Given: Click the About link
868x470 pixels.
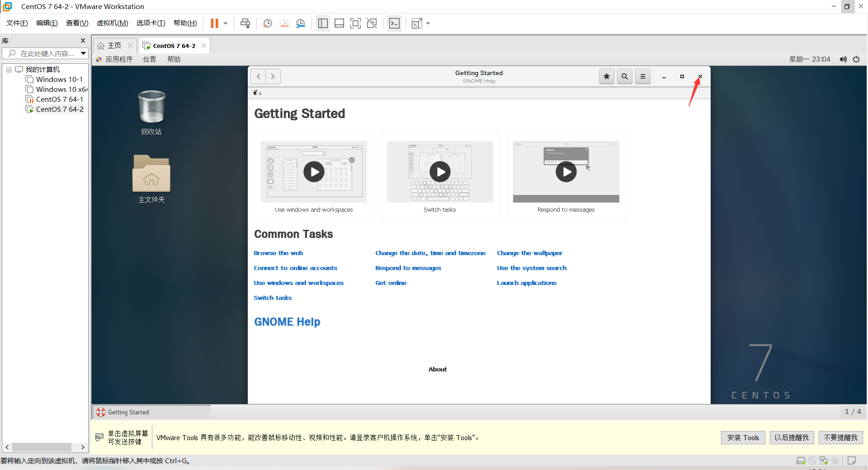Looking at the screenshot, I should coord(438,370).
